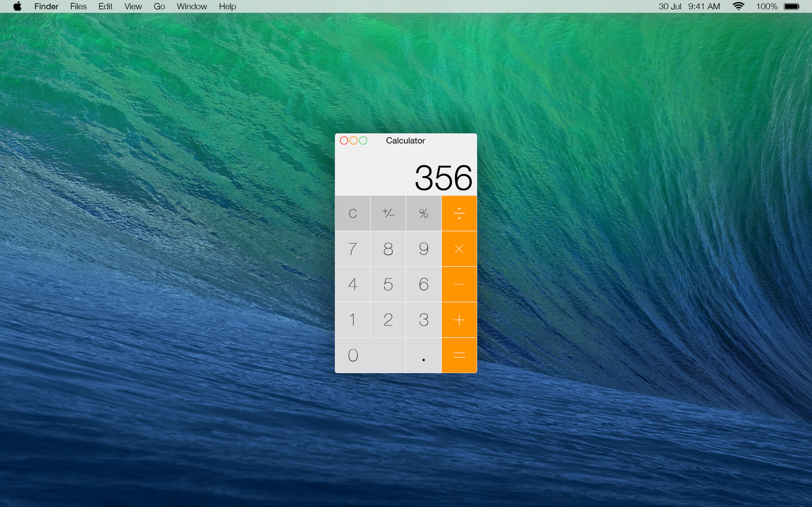Clear the display with C key
This screenshot has height=507, width=812.
click(x=352, y=213)
